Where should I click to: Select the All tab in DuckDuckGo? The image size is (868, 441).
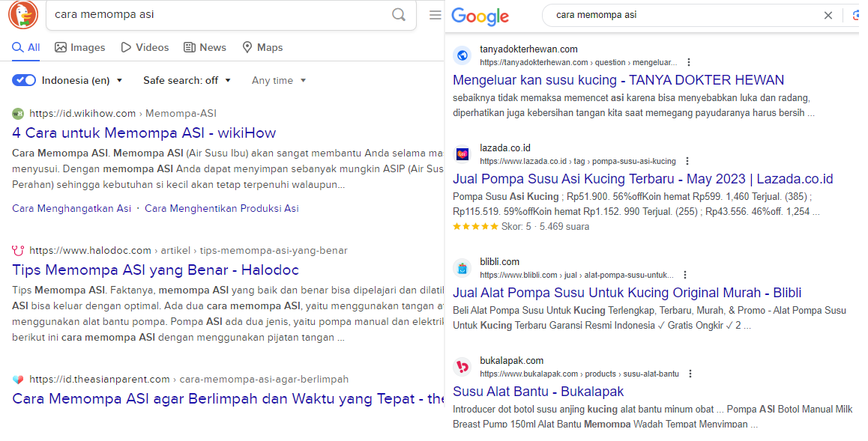(x=26, y=47)
